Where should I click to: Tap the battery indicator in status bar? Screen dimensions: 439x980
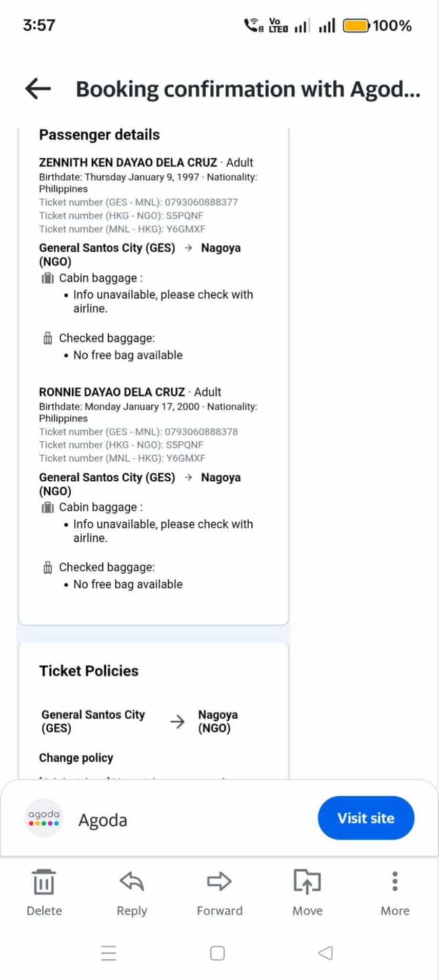tap(355, 25)
